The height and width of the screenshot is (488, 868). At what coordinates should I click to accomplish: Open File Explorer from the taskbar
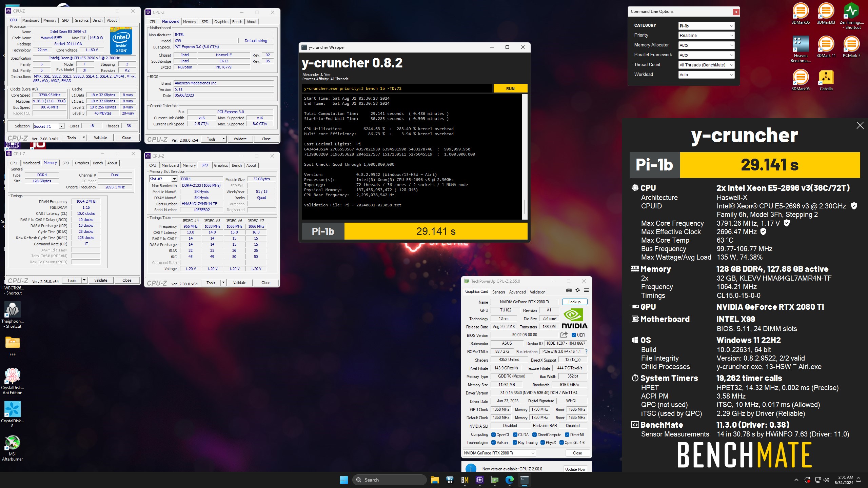pyautogui.click(x=435, y=480)
